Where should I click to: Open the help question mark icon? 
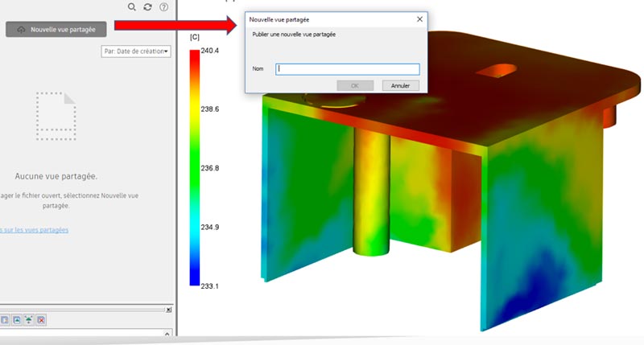(164, 7)
